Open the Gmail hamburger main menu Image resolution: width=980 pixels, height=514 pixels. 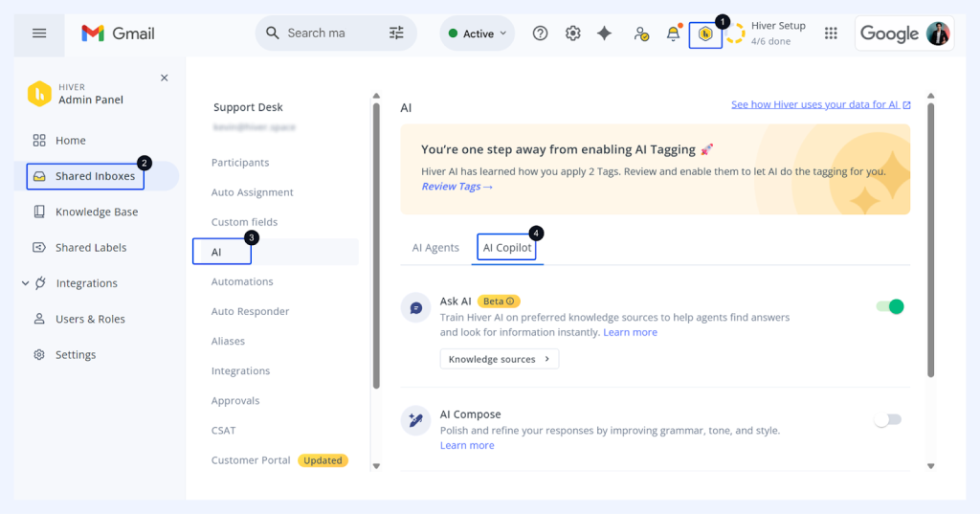(x=39, y=34)
